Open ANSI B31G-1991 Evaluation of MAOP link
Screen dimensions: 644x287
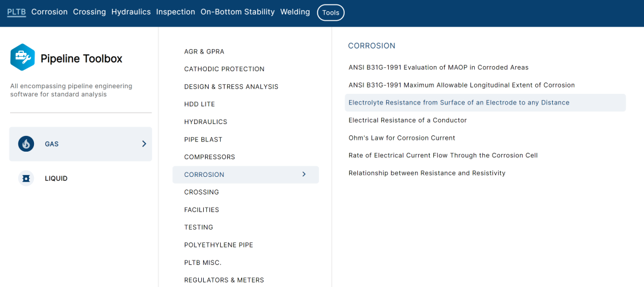coord(438,67)
